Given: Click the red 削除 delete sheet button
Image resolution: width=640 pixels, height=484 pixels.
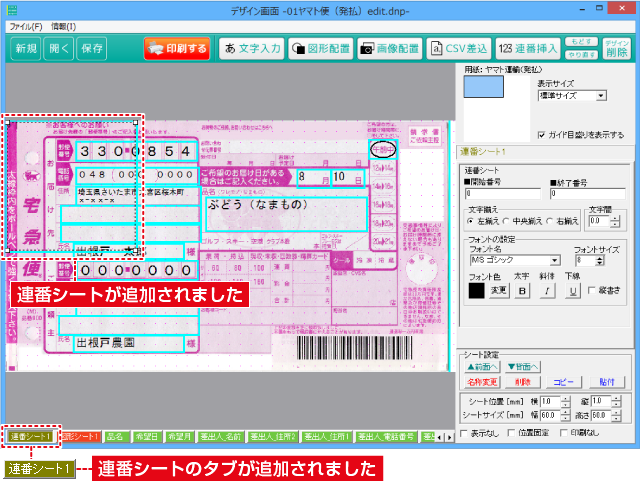Looking at the screenshot, I should pyautogui.click(x=523, y=382).
